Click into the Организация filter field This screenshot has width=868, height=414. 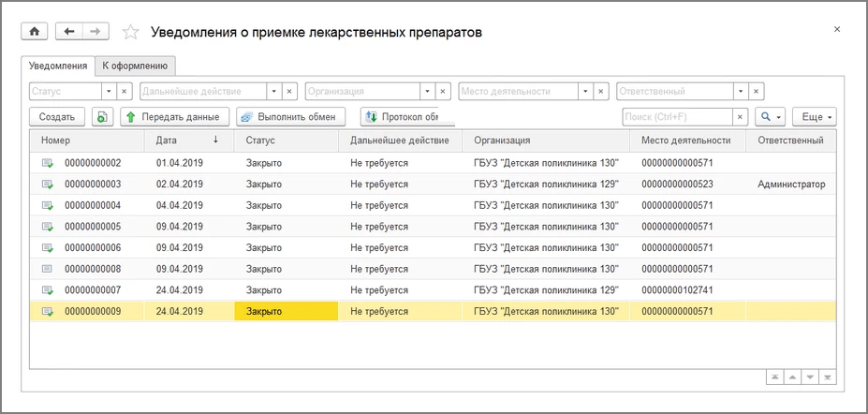(x=362, y=92)
